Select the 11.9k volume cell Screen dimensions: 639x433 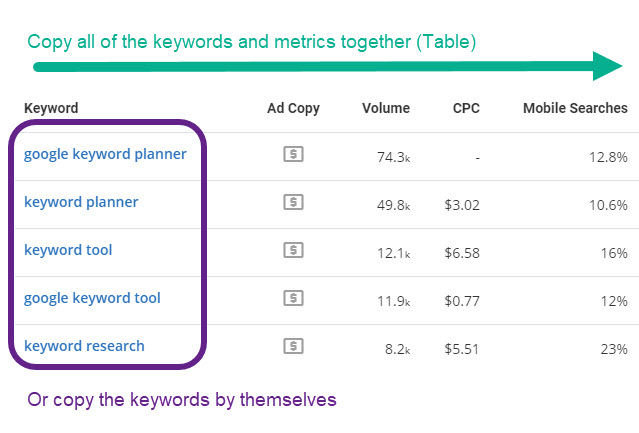pos(391,299)
